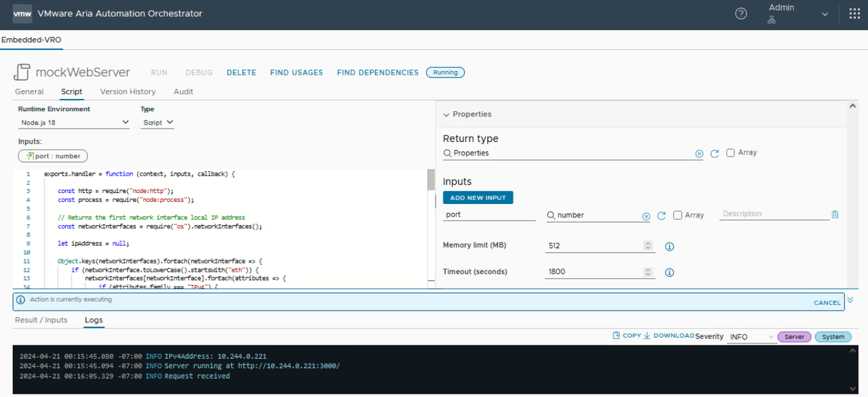The height and width of the screenshot is (397, 868).
Task: Refresh the port input type
Action: tap(662, 216)
